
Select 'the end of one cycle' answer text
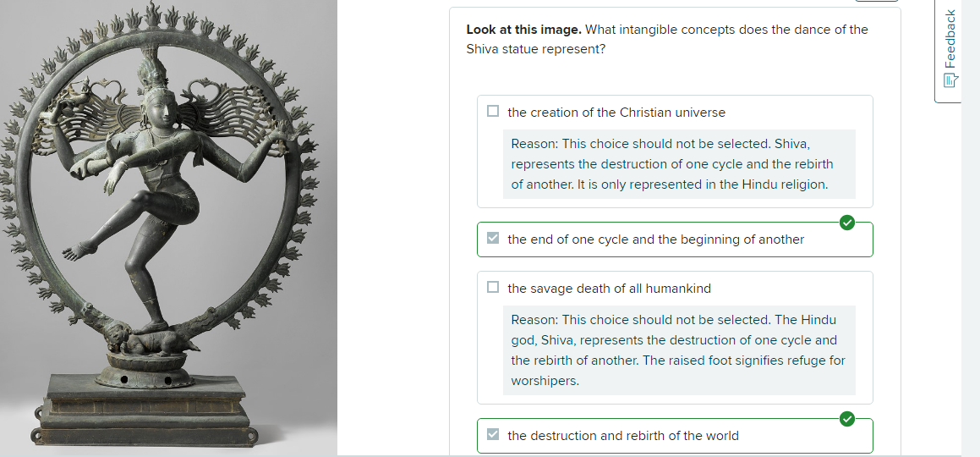click(x=655, y=240)
